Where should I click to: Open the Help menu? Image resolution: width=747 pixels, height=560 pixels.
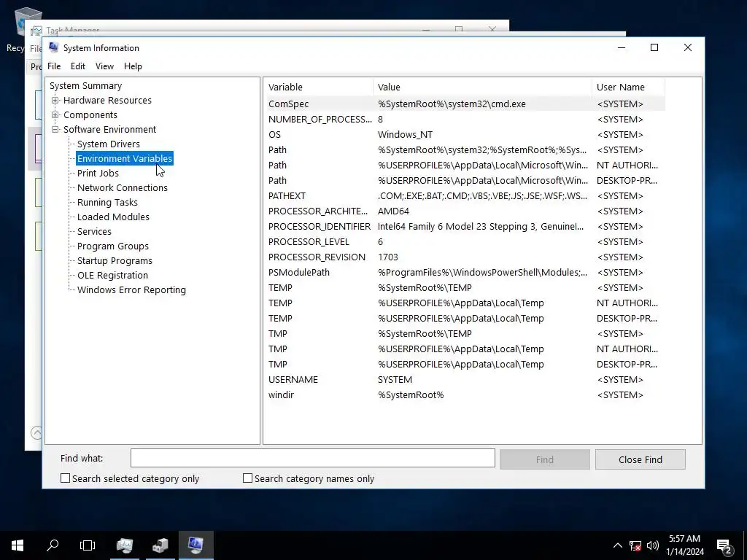coord(133,66)
